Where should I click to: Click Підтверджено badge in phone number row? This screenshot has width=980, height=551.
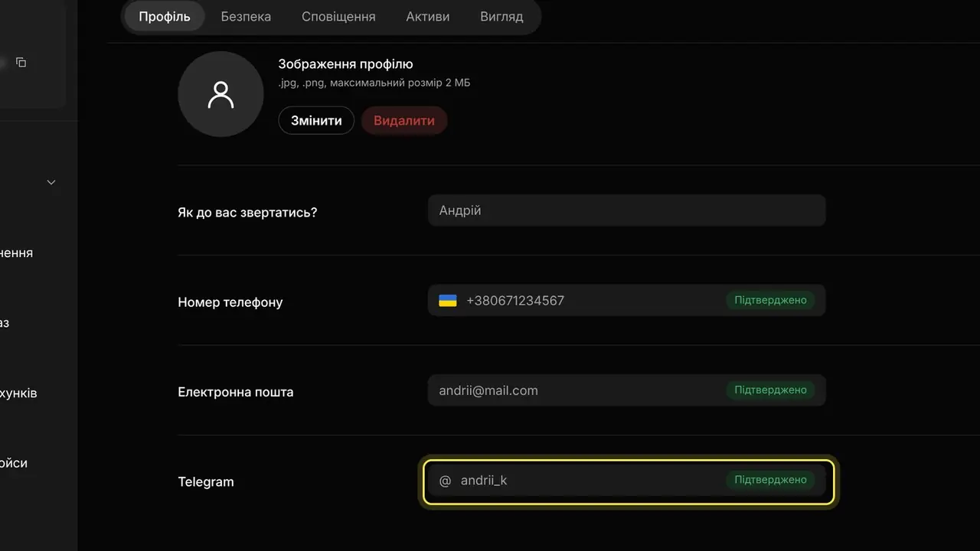pyautogui.click(x=770, y=300)
